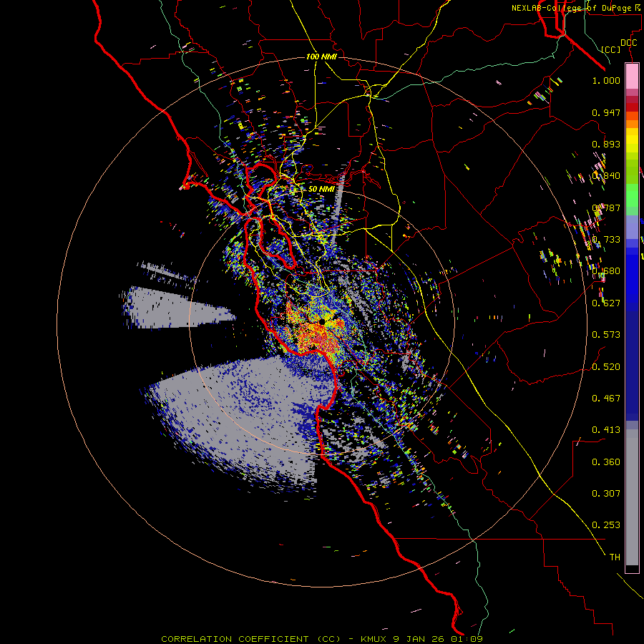
Task: Click the 0.413 color scale value
Action: [x=606, y=430]
